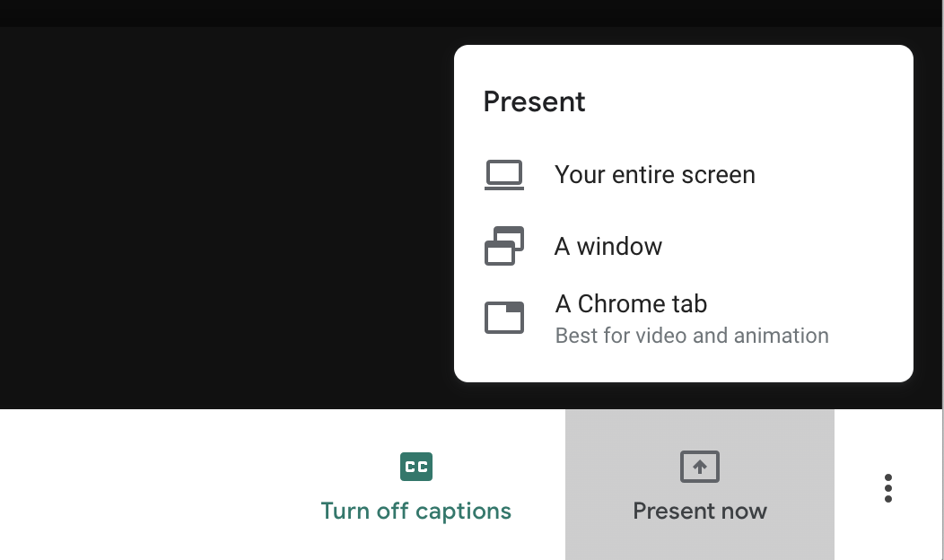
Task: Click the green CC captions icon
Action: [416, 467]
